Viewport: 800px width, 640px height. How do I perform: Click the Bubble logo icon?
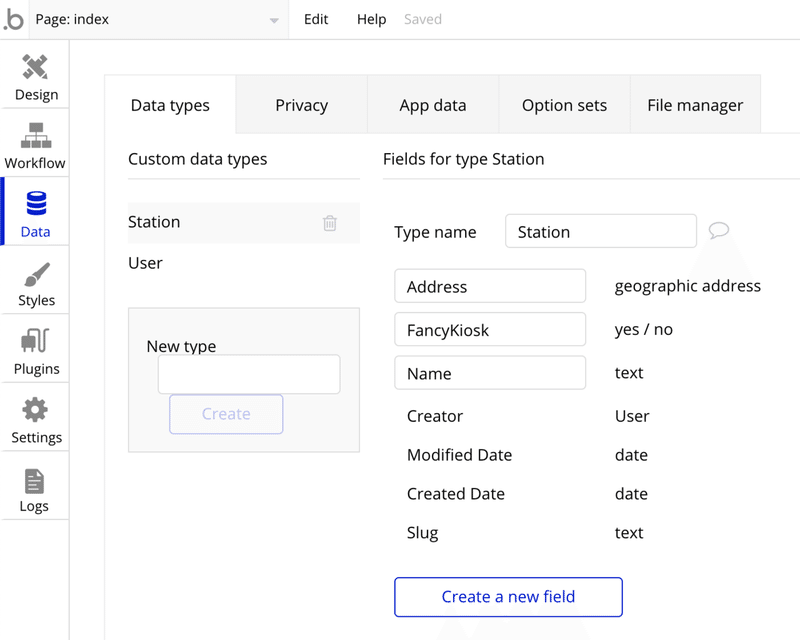(14, 19)
